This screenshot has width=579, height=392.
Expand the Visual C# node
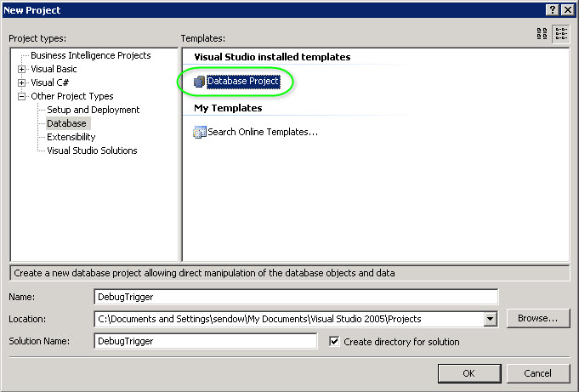[x=22, y=82]
